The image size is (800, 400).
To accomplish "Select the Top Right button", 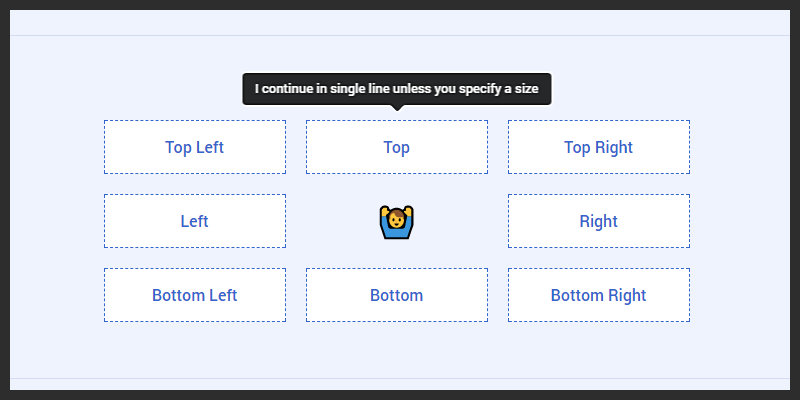I will pyautogui.click(x=598, y=147).
